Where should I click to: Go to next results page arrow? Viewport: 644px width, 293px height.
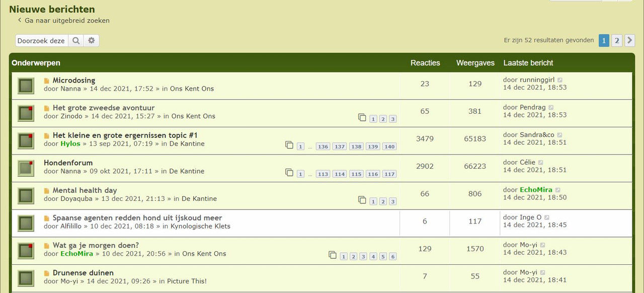[630, 41]
